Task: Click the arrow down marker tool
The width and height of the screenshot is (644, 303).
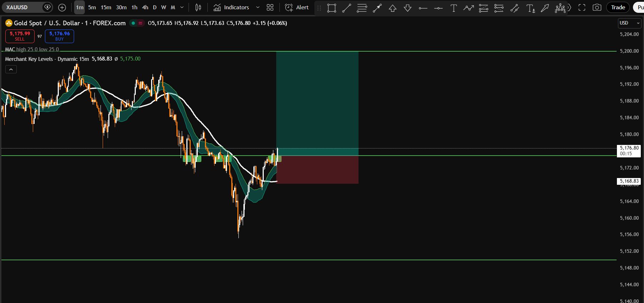Action: (x=408, y=8)
